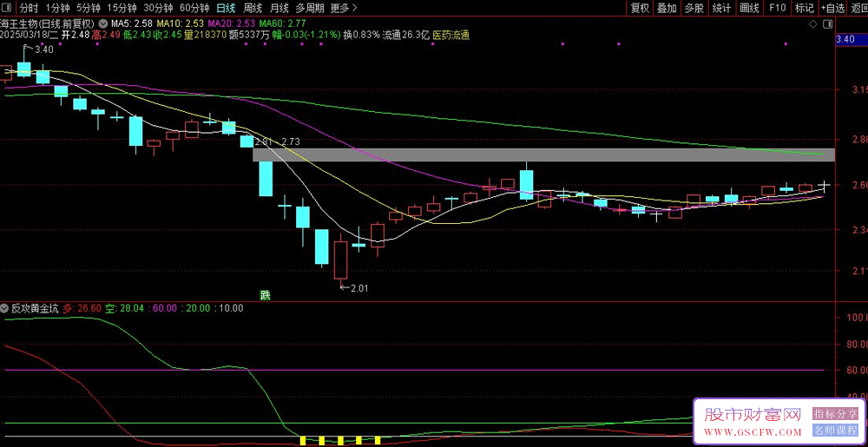Click the 海王生物(日线.前复权) title
This screenshot has height=447, width=868.
[x=48, y=23]
